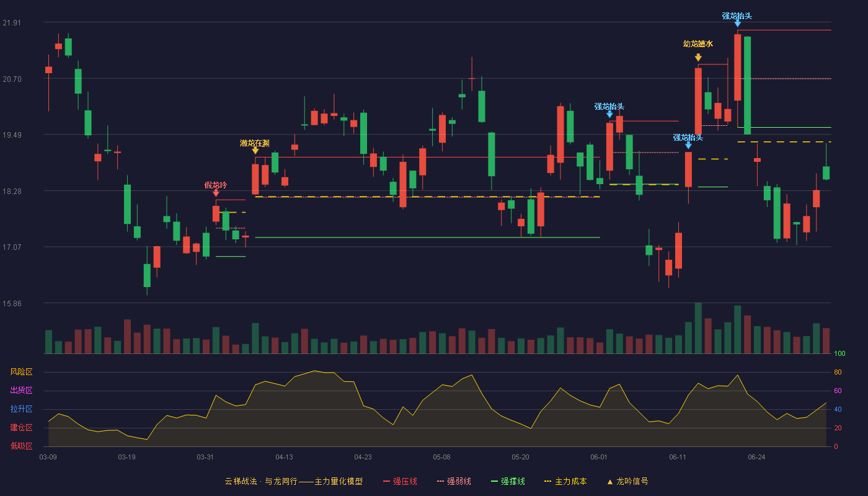Click the 建仓区 zone label
The width and height of the screenshot is (868, 496).
coord(21,428)
